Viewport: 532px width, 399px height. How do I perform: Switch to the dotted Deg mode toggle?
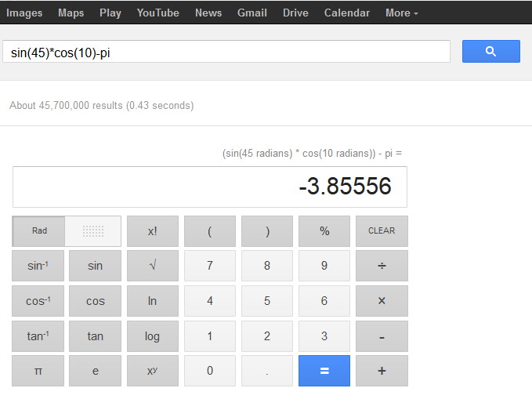93,231
